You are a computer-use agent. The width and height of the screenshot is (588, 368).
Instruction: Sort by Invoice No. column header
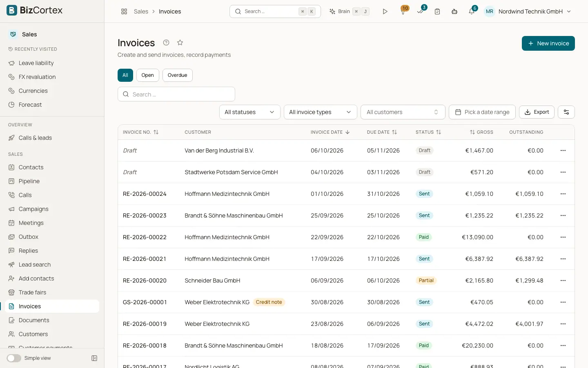point(141,132)
